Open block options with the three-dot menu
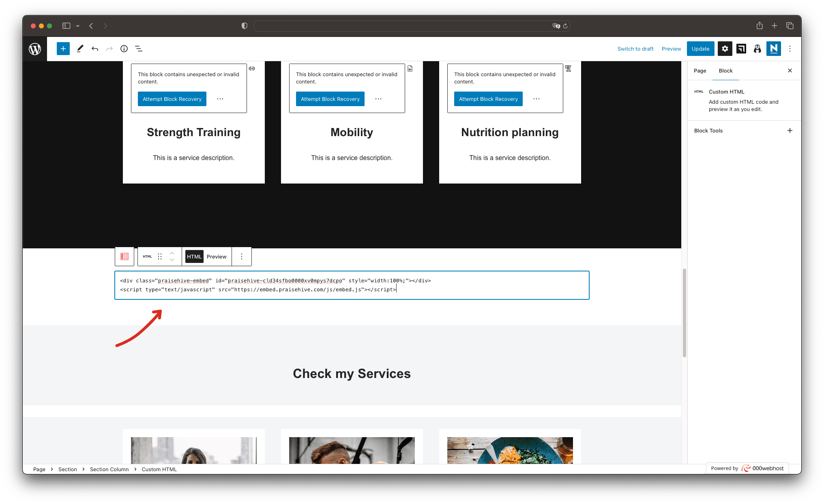Screen dimensions: 824x504 [x=242, y=256]
